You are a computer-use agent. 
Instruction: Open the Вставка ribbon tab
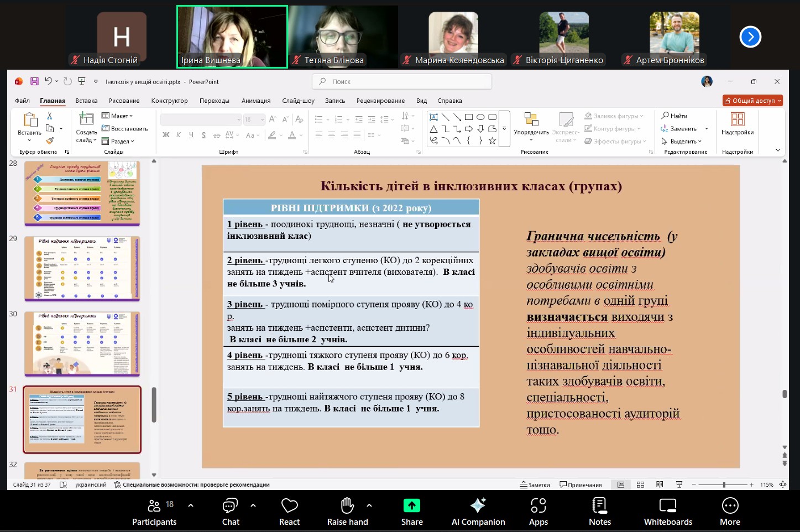(x=86, y=101)
